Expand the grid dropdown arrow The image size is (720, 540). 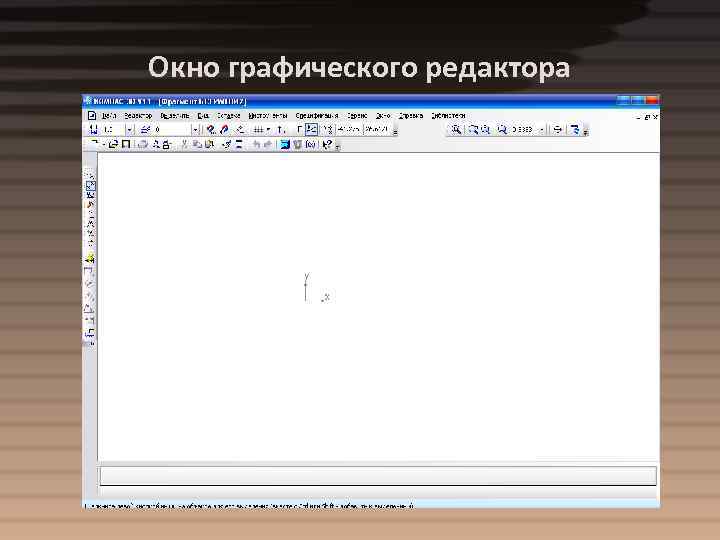(268, 130)
